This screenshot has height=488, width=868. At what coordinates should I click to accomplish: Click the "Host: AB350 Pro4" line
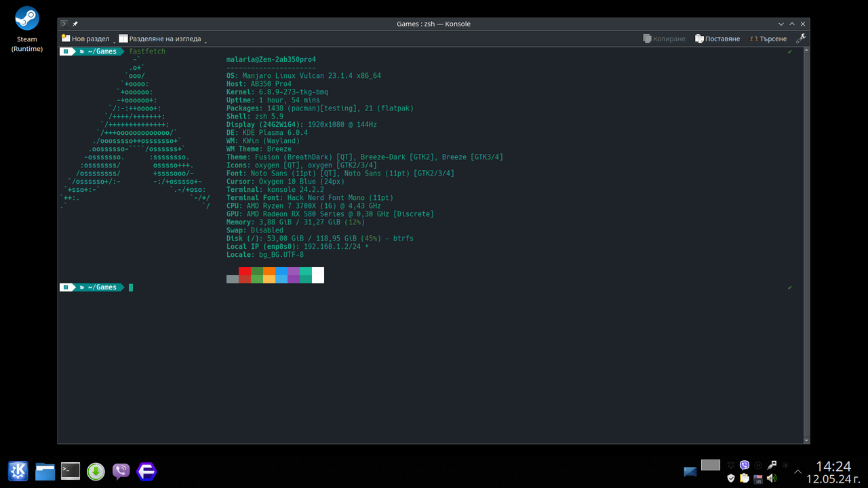259,84
